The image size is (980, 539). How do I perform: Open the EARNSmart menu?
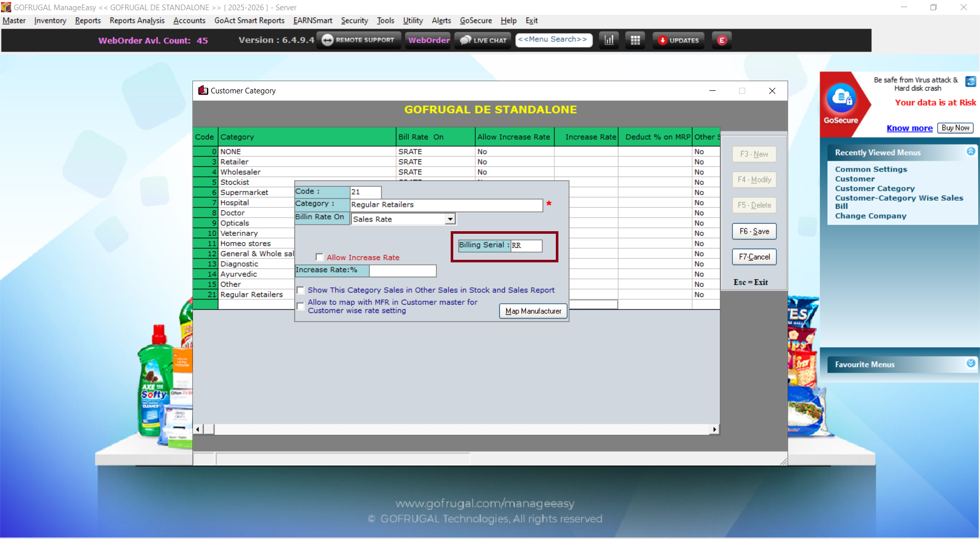[x=312, y=20]
